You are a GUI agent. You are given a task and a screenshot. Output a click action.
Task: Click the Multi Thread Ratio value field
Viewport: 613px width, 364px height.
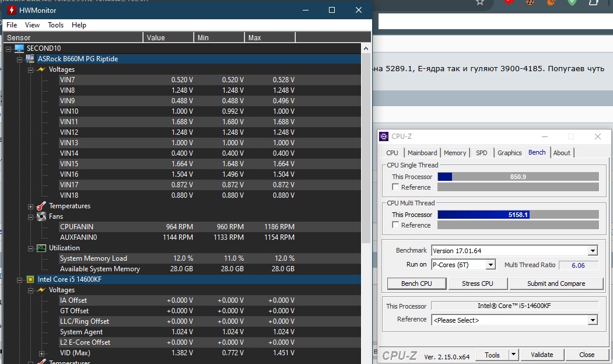coord(578,265)
